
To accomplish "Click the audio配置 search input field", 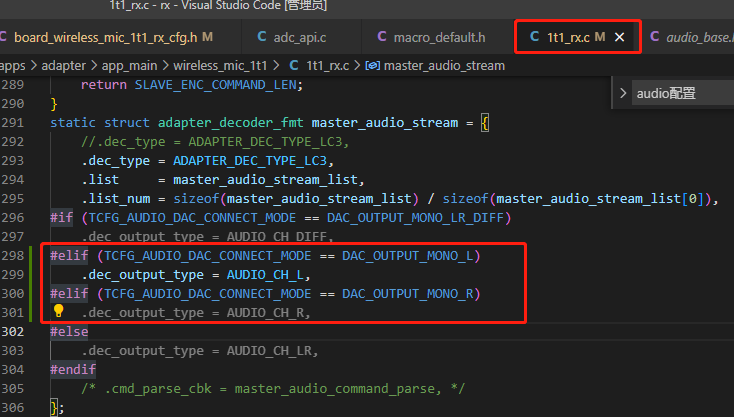I will (x=683, y=93).
